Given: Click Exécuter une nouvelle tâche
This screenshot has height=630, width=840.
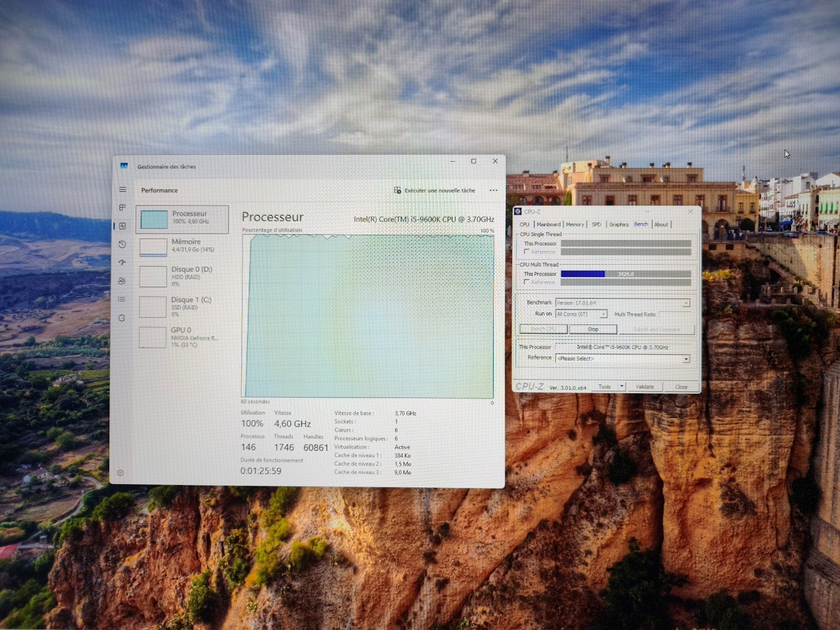Looking at the screenshot, I should [435, 190].
